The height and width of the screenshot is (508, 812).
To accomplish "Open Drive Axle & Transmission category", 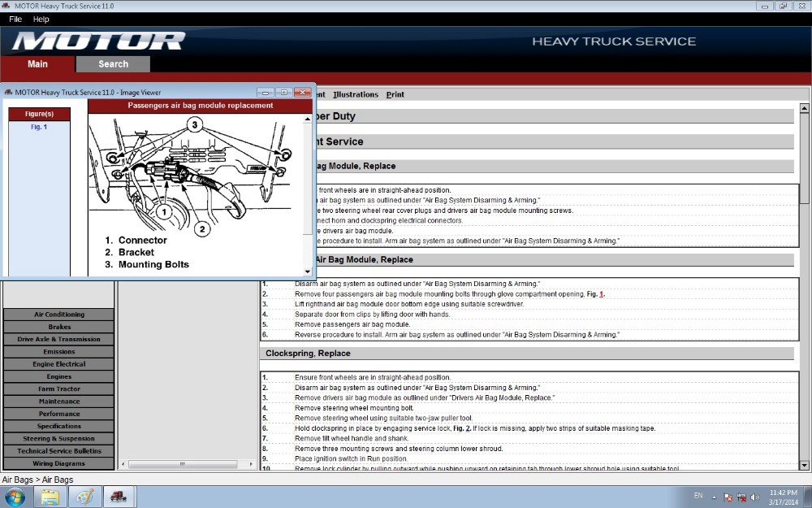I will 59,339.
